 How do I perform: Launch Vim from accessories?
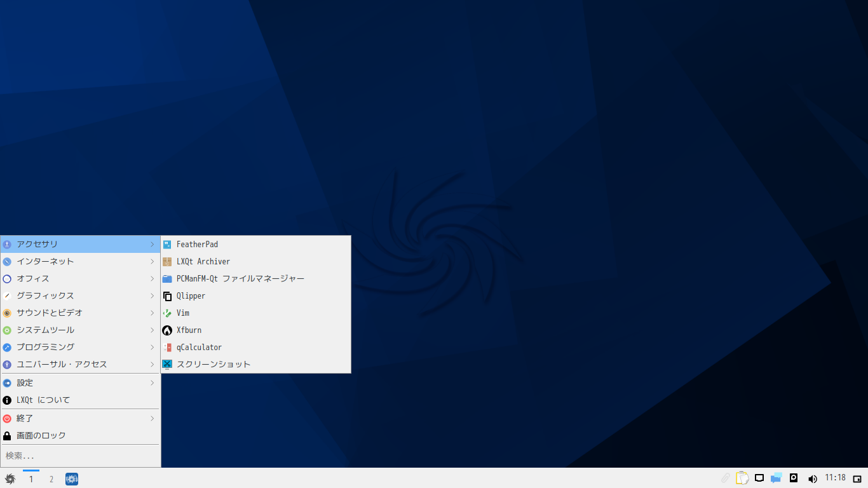coord(255,313)
